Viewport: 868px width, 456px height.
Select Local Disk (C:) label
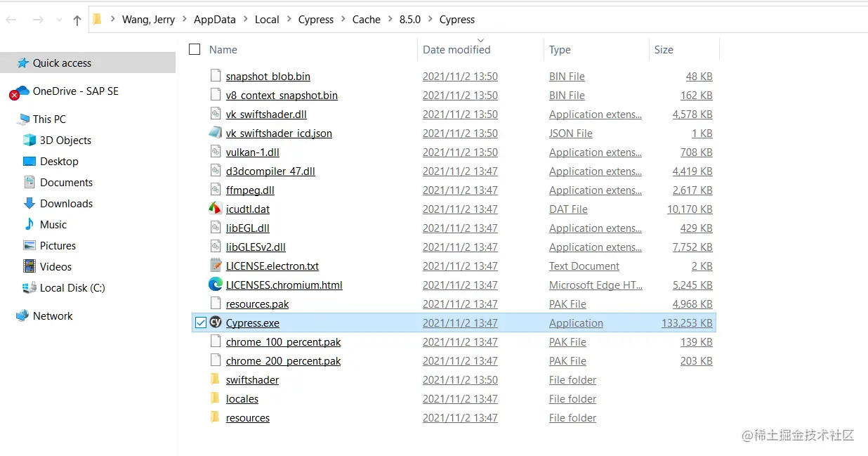72,287
